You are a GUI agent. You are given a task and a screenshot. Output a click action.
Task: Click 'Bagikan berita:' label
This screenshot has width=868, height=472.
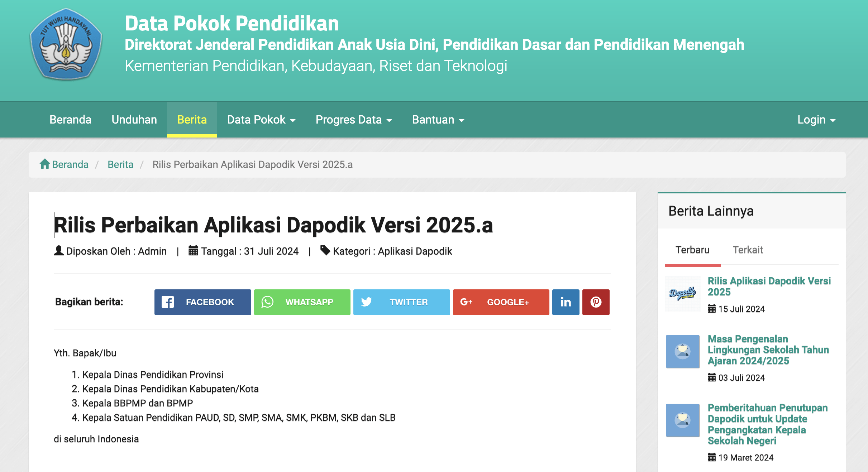[89, 302]
